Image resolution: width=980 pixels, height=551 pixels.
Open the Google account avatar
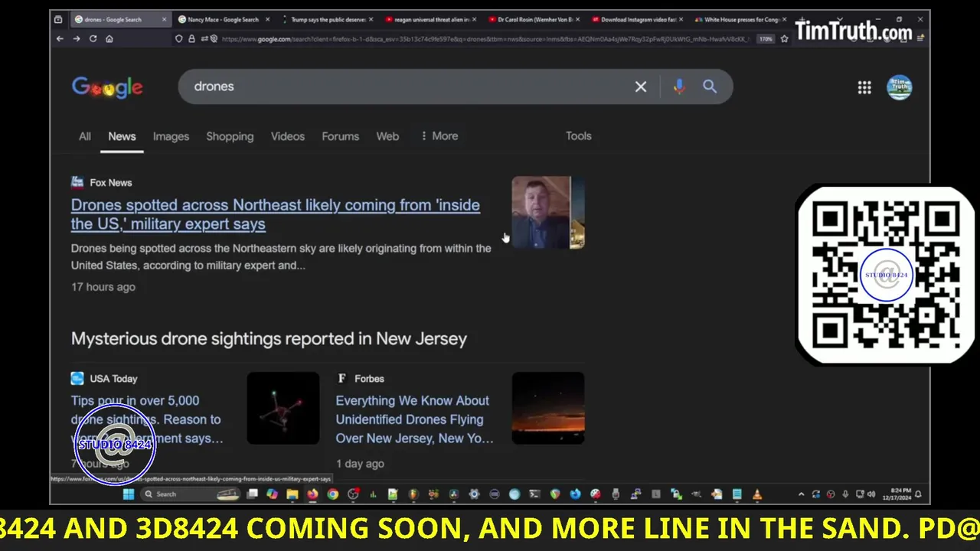pos(899,87)
